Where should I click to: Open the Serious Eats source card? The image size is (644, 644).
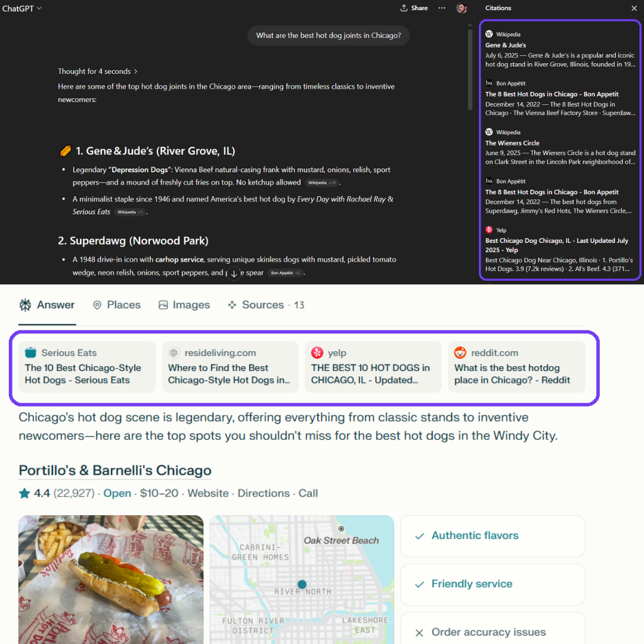coord(87,367)
